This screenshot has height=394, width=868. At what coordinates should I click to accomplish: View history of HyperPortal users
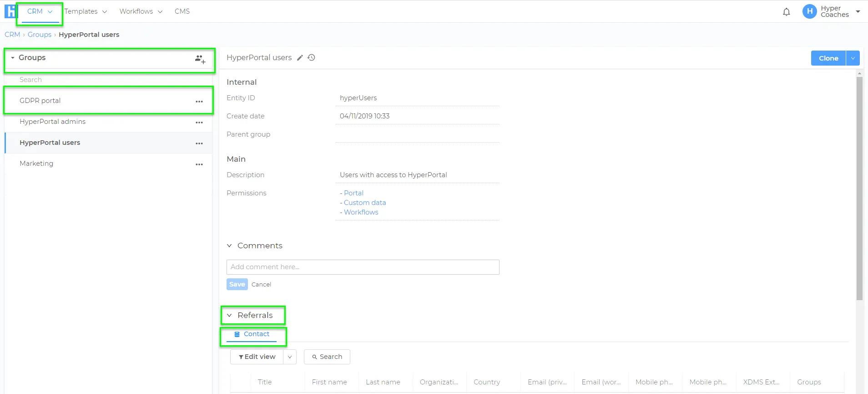[311, 58]
